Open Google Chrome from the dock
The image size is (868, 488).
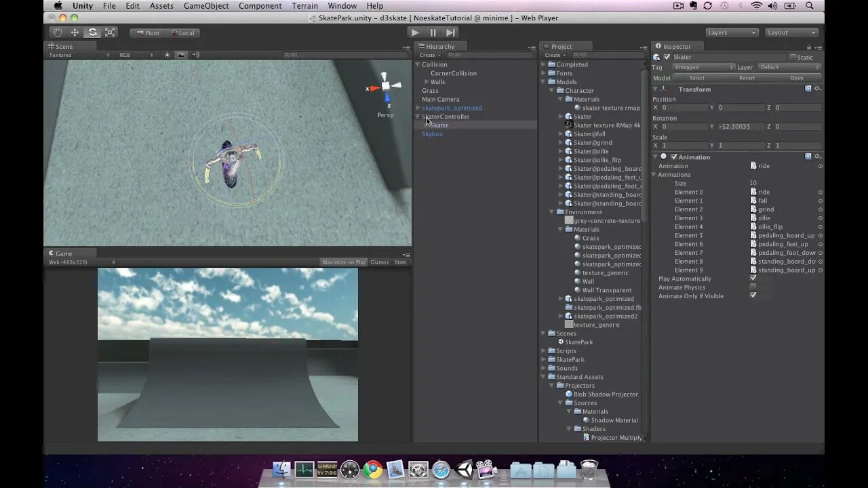pos(372,469)
